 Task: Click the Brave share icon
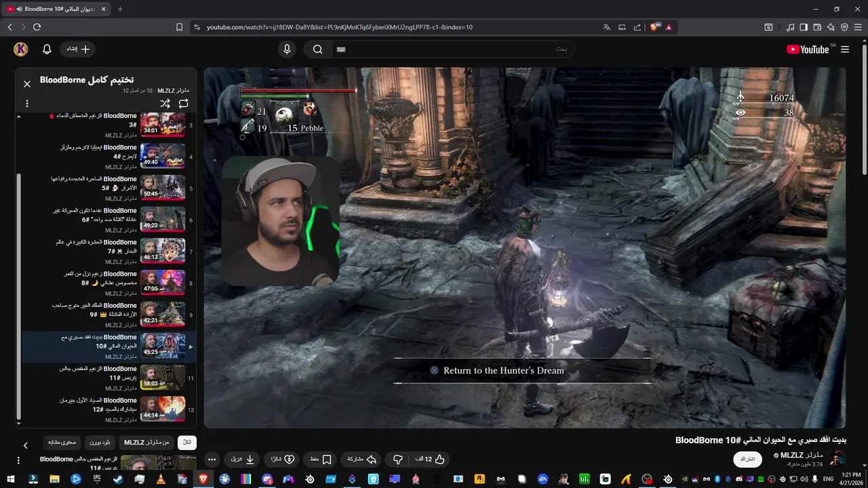[x=637, y=27]
